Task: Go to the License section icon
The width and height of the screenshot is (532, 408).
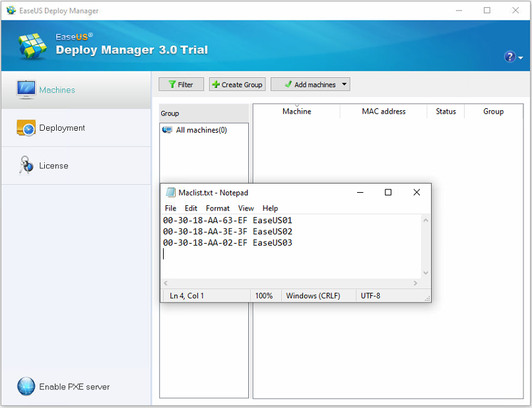Action: pos(26,166)
